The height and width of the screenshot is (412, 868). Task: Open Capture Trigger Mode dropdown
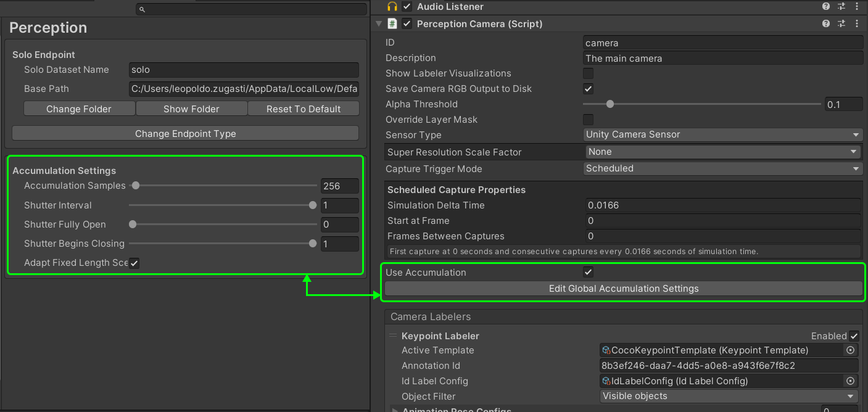click(723, 168)
